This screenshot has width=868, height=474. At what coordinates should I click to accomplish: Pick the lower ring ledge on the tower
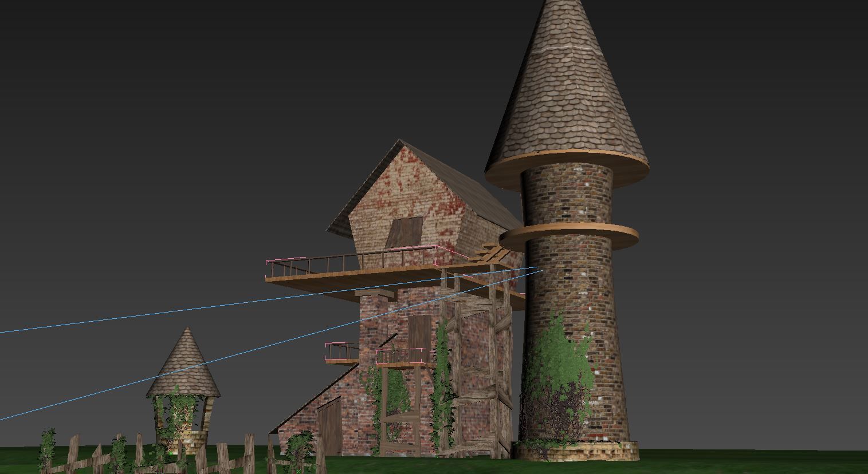coord(568,236)
